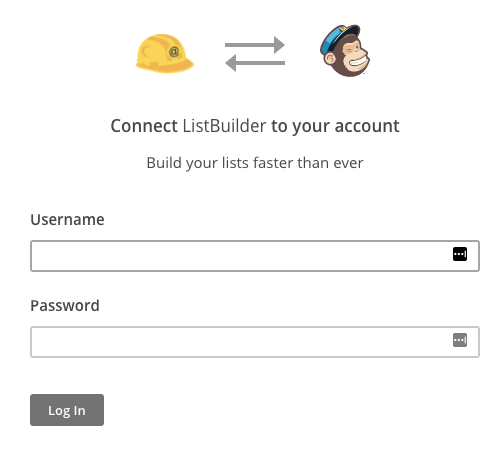Click the monkey's smiling mouth
Viewport: 504px width, 451px height.
[357, 63]
